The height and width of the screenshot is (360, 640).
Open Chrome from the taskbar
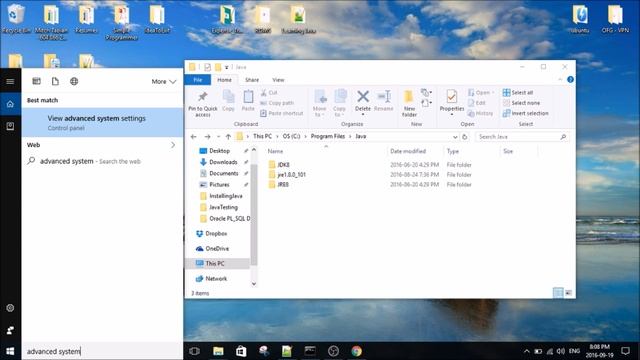(356, 351)
